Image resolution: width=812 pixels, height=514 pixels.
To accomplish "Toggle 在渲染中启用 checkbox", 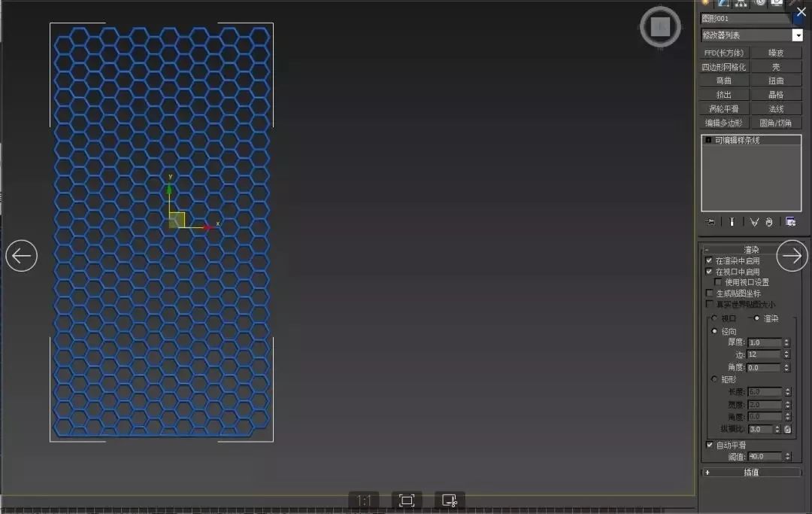I will tap(709, 260).
